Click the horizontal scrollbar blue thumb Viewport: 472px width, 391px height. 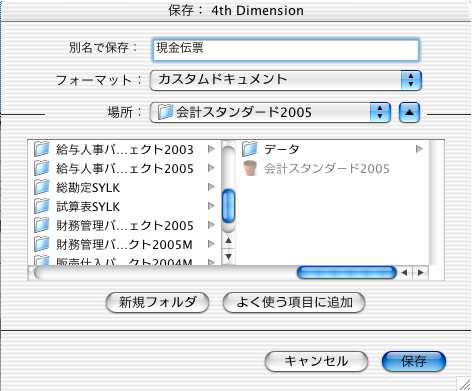tap(347, 273)
